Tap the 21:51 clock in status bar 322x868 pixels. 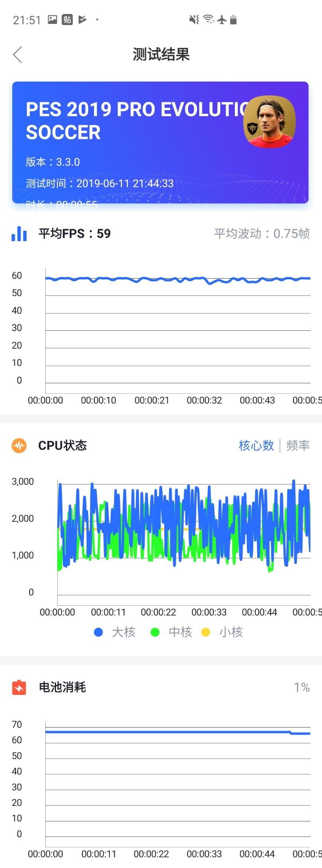27,20
